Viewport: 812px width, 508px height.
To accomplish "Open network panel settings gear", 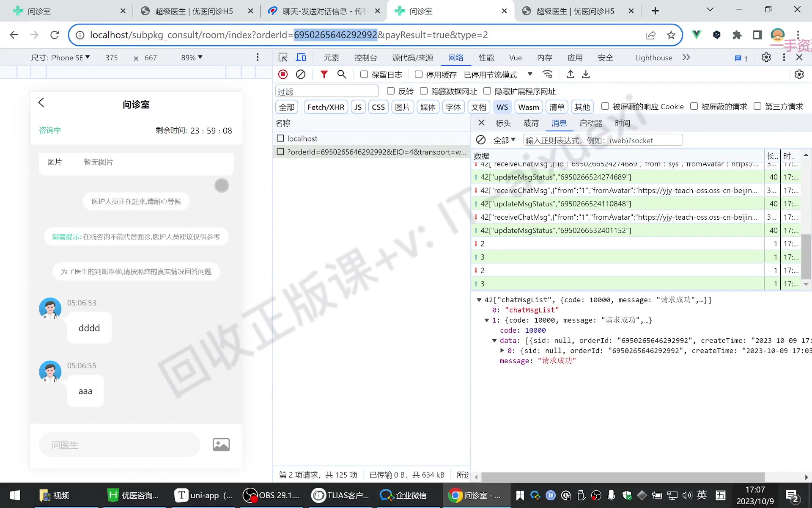I will [x=799, y=75].
